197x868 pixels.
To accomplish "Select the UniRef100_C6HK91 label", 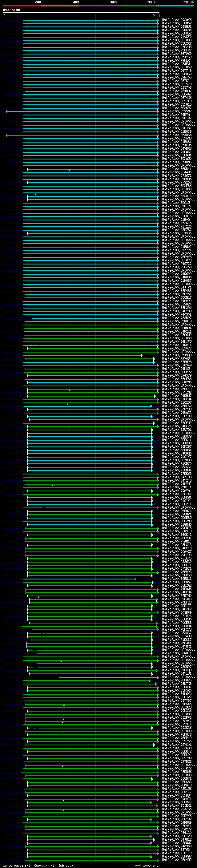I will pos(177,497).
